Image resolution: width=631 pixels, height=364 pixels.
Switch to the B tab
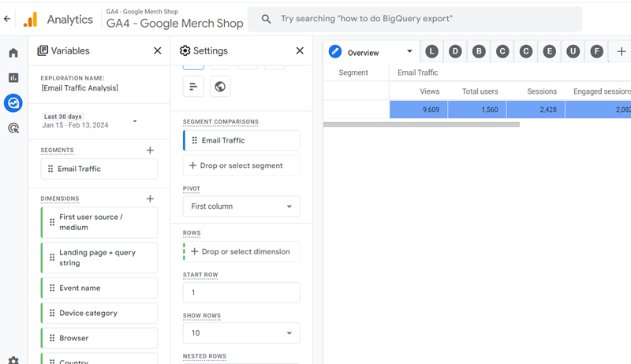click(479, 51)
